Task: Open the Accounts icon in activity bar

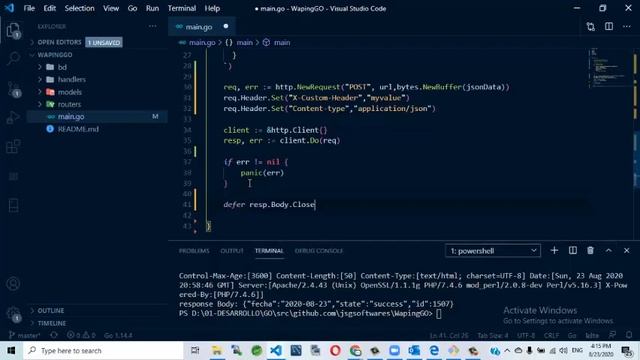Action: (13, 283)
